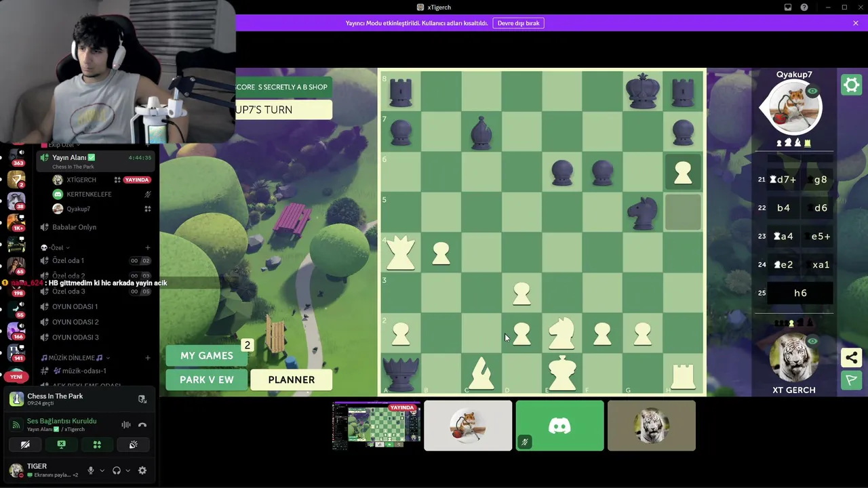Toggle the eye icon on Qyakup7's avatar

tap(812, 91)
